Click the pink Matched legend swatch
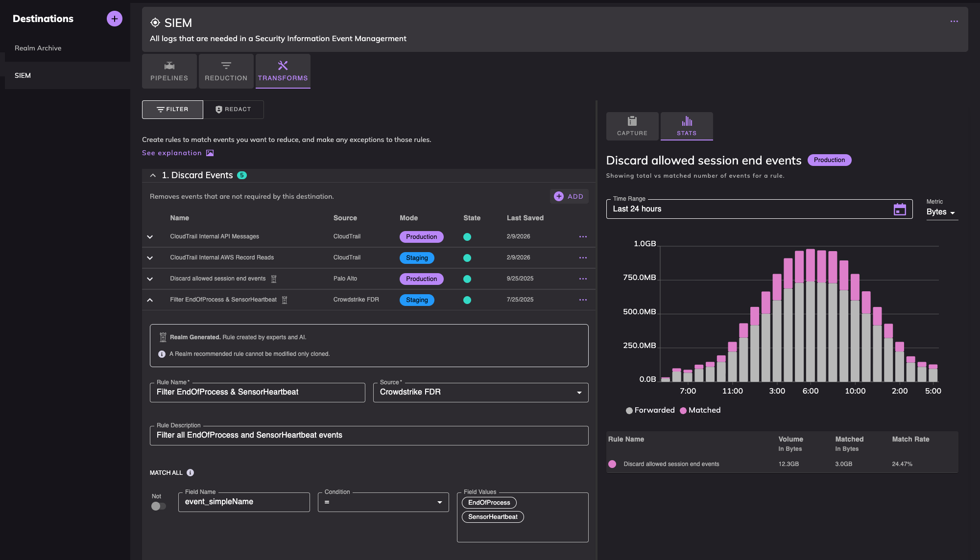Image resolution: width=980 pixels, height=560 pixels. [x=683, y=410]
